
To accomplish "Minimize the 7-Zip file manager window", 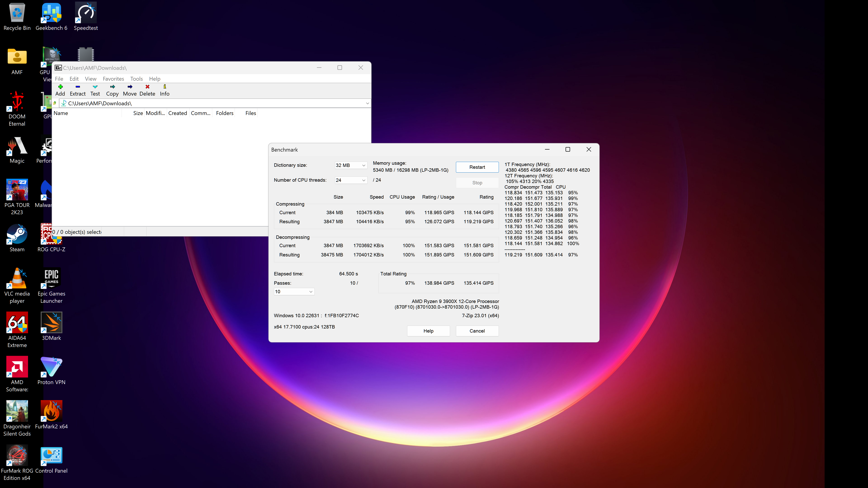I will coord(319,68).
